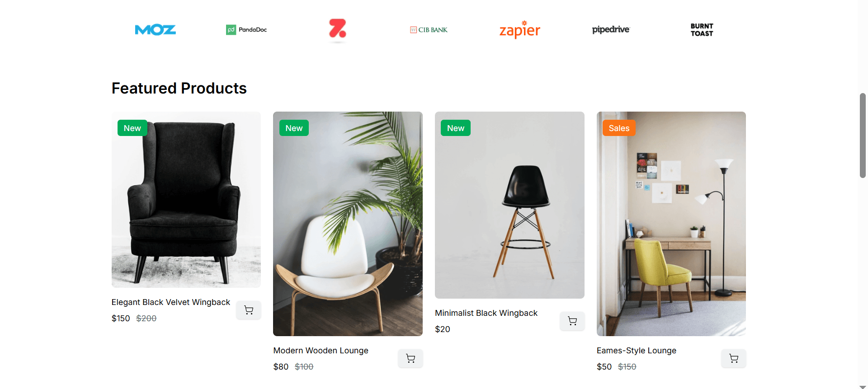
Task: Click the red Z brand logo
Action: click(x=338, y=29)
